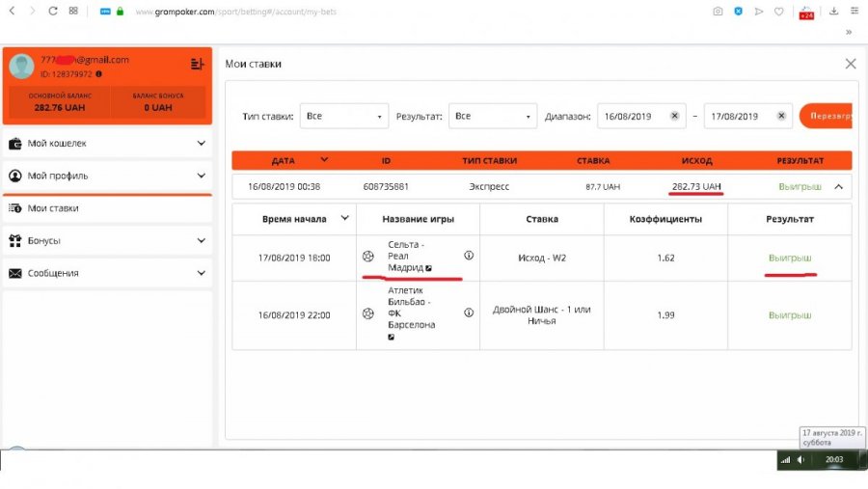Viewport: 868px width, 489px height.
Task: Reload the page with browser refresh icon
Action: 51,12
